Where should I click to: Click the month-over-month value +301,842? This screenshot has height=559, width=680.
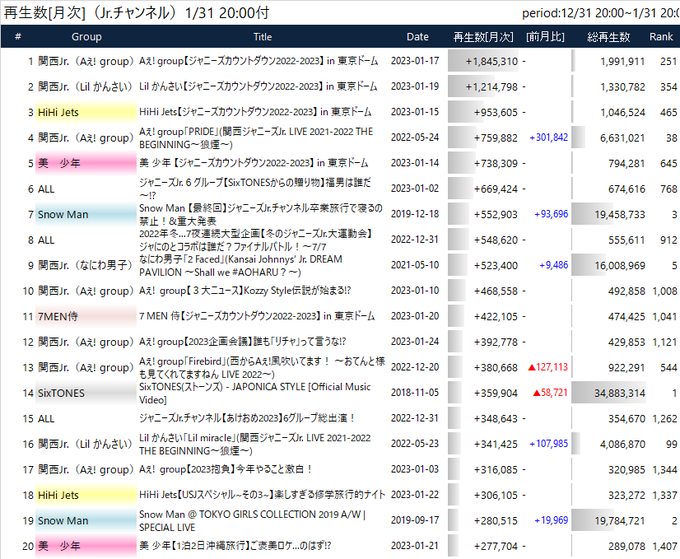[549, 138]
